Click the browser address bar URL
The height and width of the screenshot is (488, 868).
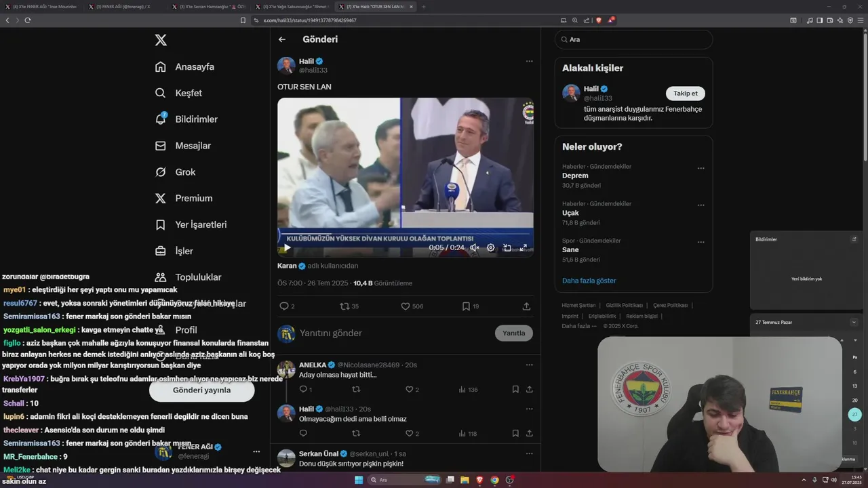coord(309,20)
